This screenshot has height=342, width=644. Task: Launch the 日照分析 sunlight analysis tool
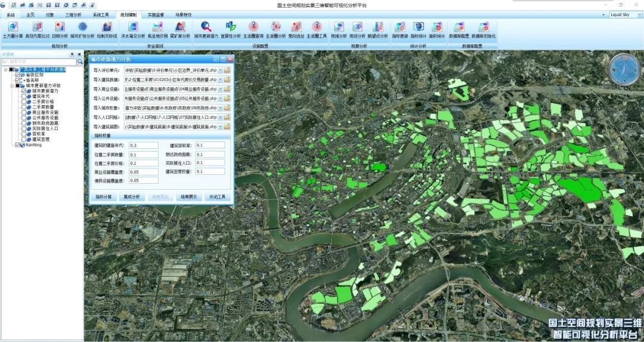tap(60, 27)
